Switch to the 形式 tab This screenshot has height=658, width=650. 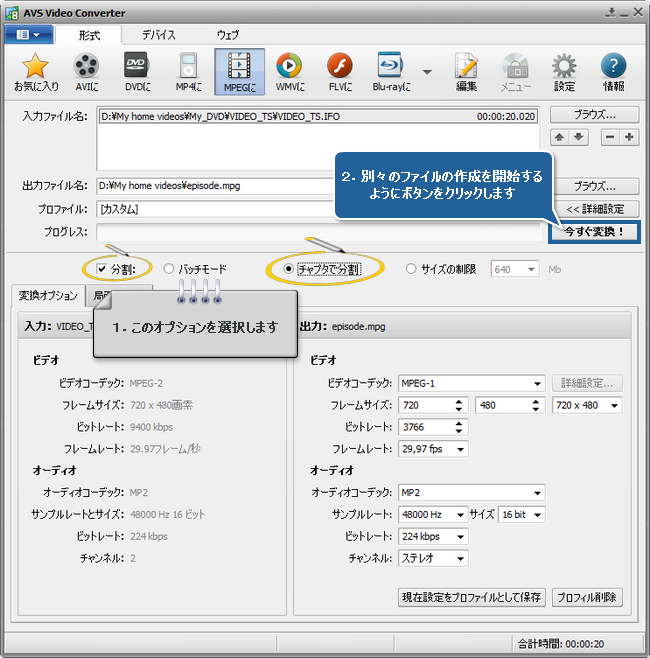click(89, 35)
